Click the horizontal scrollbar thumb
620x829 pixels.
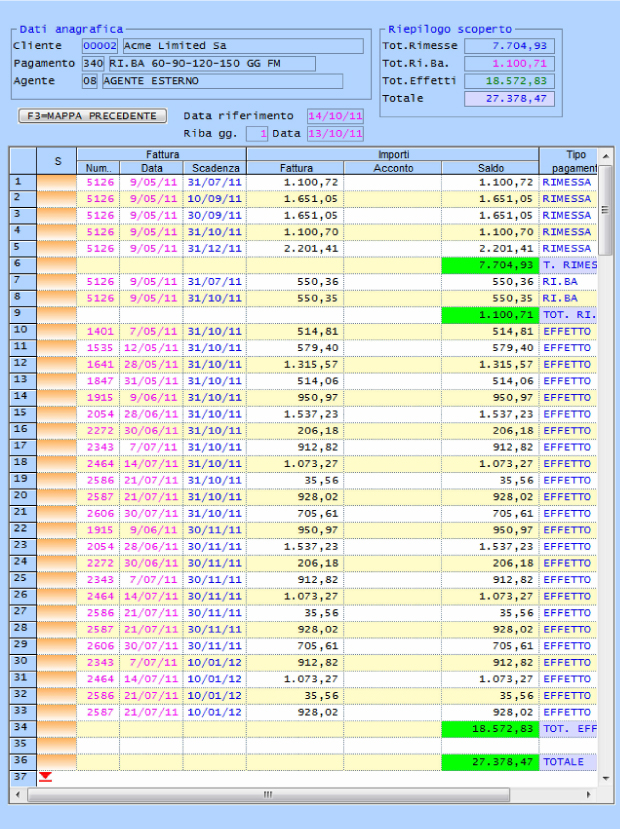(269, 794)
